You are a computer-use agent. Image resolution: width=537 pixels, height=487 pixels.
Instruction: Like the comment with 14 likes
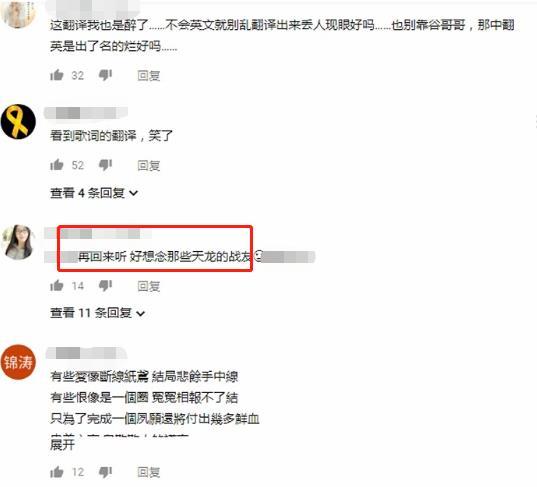click(x=57, y=286)
